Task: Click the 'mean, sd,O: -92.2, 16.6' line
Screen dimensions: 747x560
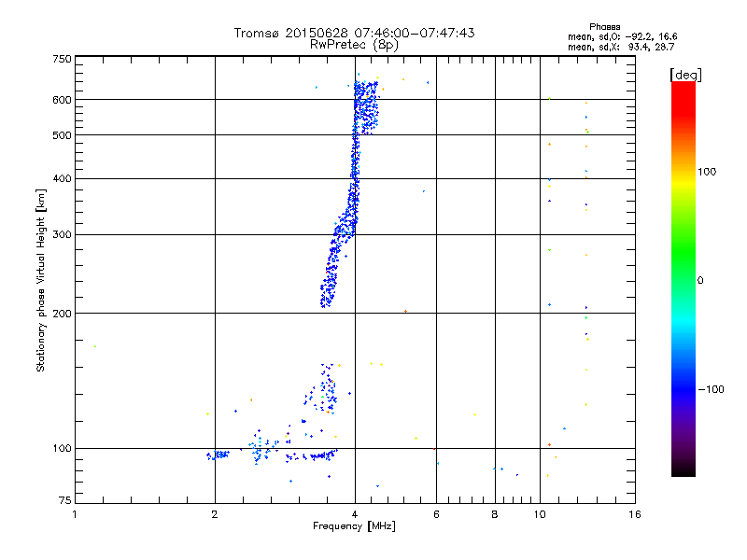Action: (622, 36)
